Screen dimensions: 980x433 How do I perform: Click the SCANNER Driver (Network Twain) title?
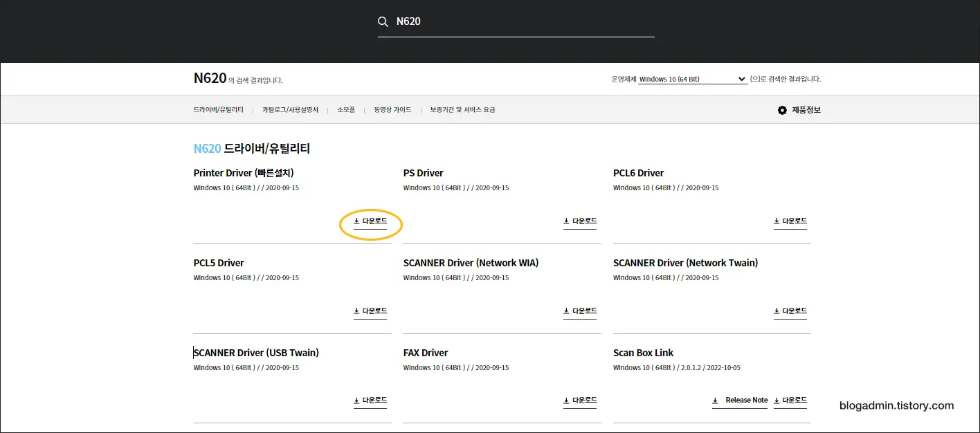pyautogui.click(x=685, y=263)
